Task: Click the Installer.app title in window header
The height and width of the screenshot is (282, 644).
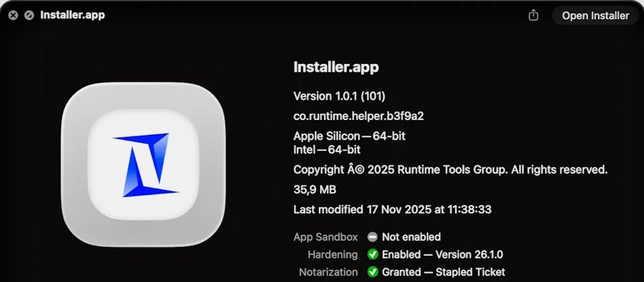Action: pos(72,15)
